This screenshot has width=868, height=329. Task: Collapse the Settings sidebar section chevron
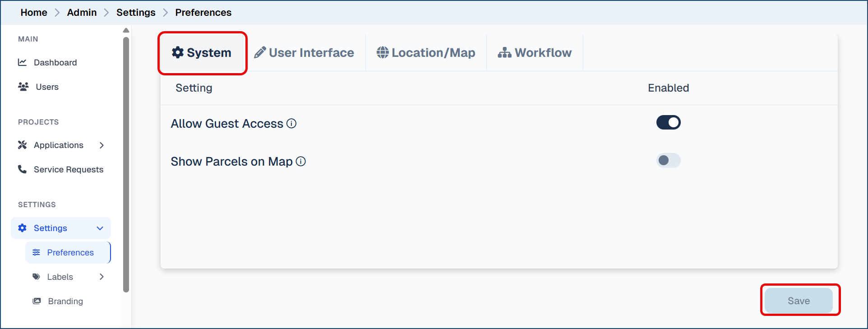click(x=100, y=228)
